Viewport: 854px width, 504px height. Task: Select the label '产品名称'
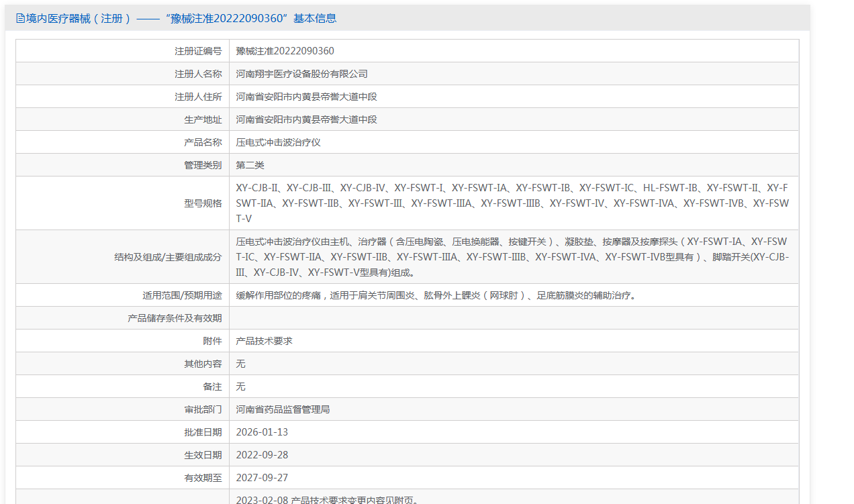coord(203,142)
